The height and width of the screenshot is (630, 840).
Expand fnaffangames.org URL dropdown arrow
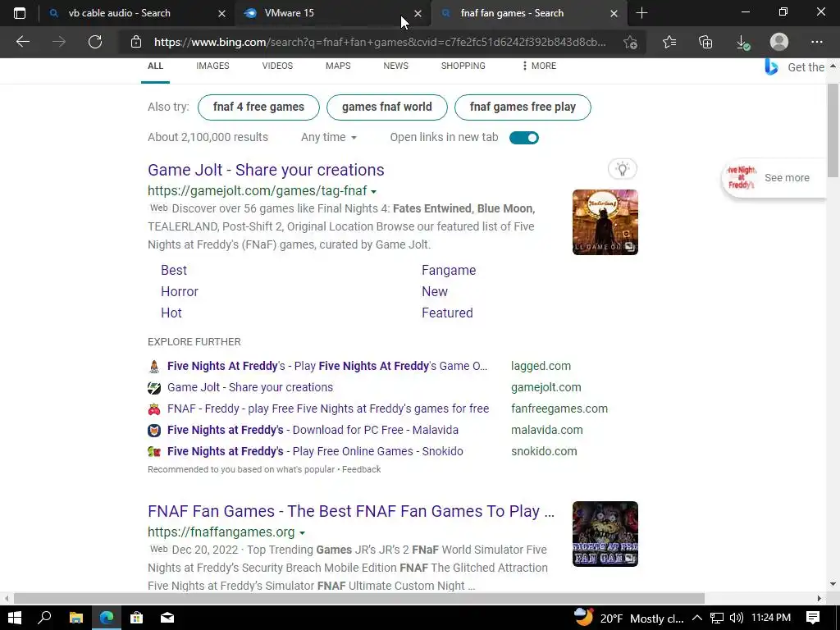tap(302, 533)
